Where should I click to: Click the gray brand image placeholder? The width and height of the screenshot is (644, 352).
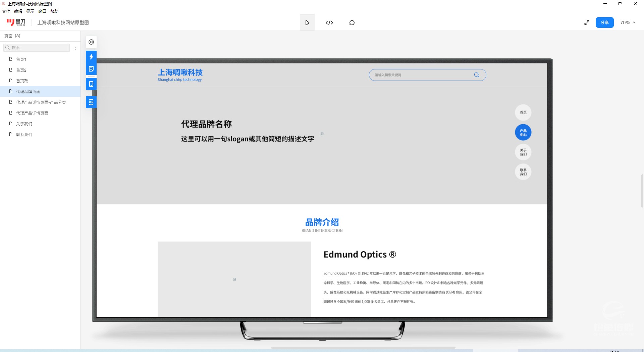coord(234,279)
